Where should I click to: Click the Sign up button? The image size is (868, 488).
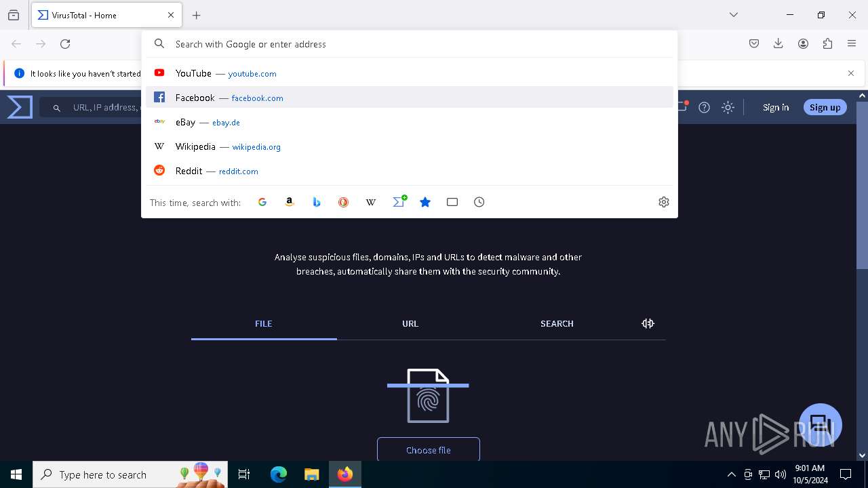(825, 107)
